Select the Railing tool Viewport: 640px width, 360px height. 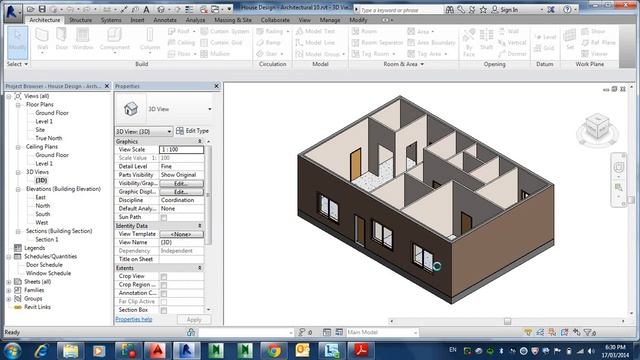coord(272,31)
